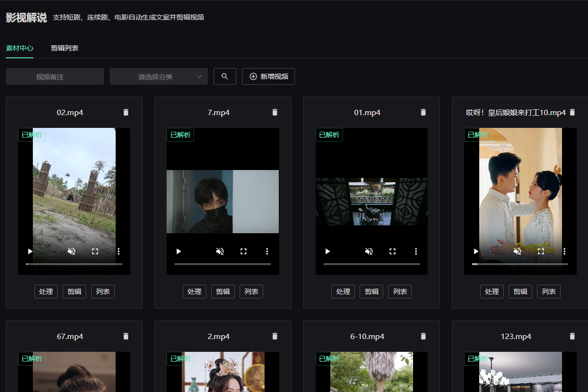Screen dimensions: 588x392
Task: Click the search magnifier button
Action: (x=225, y=76)
